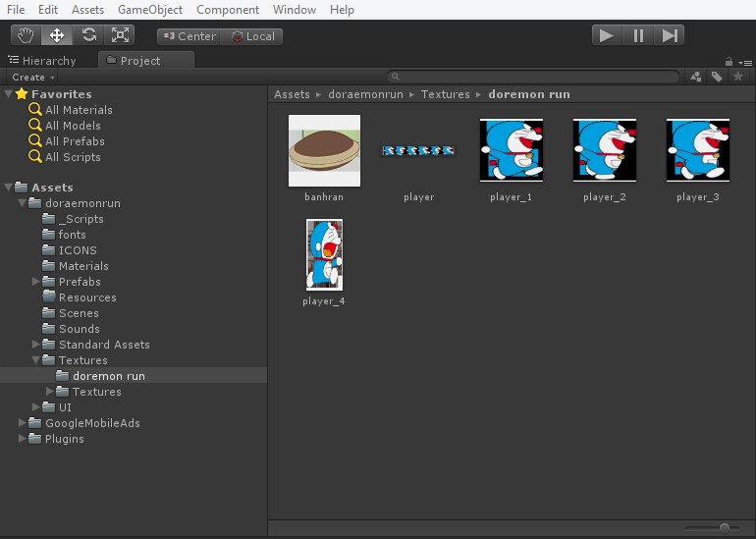Open the File menu
This screenshot has height=539, width=756.
[16, 10]
